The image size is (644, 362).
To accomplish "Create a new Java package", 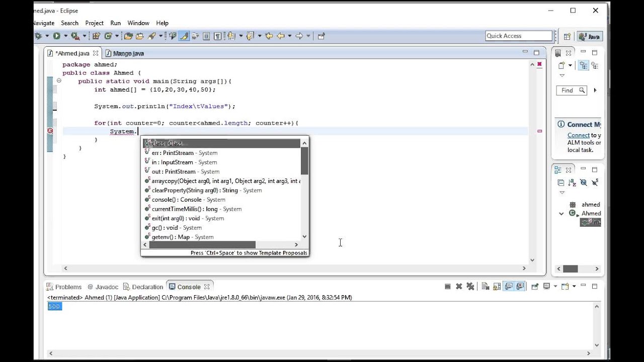I will [x=96, y=36].
